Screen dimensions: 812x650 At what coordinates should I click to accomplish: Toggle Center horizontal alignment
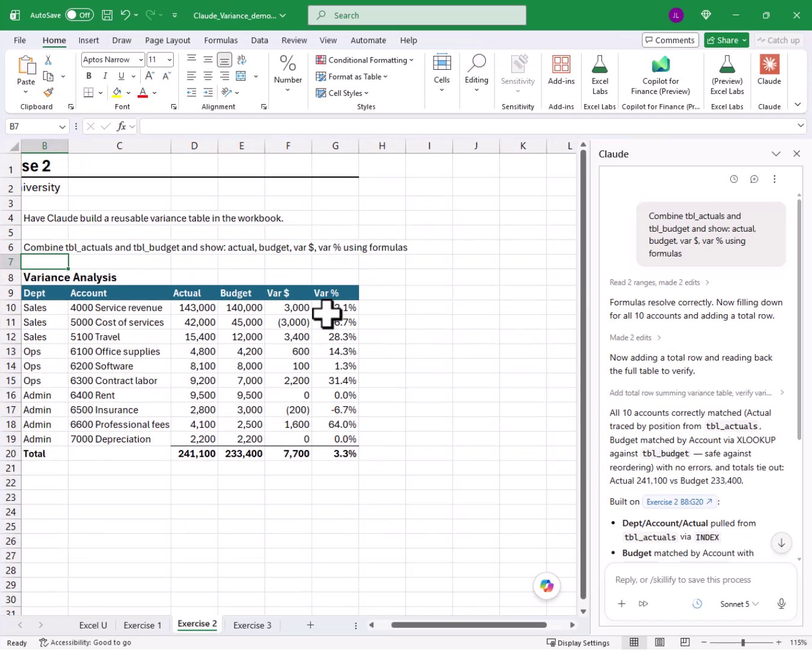208,76
